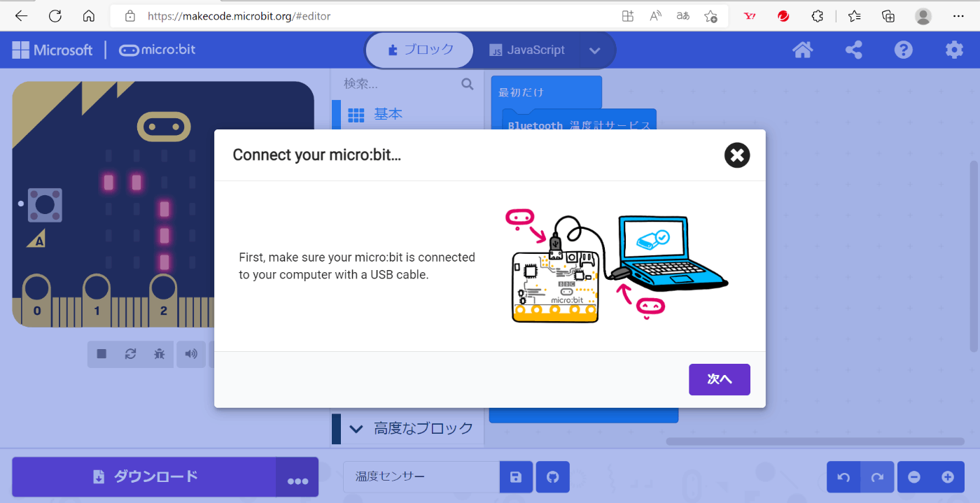This screenshot has width=980, height=503.
Task: Click the project name field 温度センサー
Action: (x=421, y=477)
